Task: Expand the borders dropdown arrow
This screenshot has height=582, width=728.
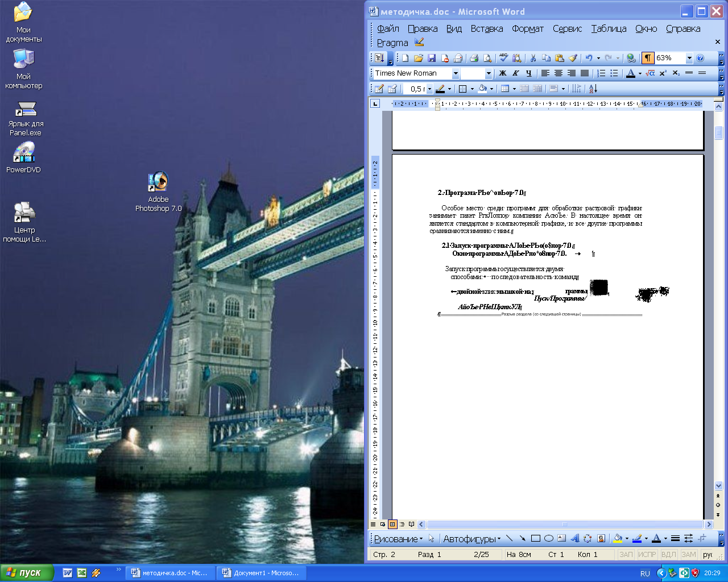Action: pos(472,89)
